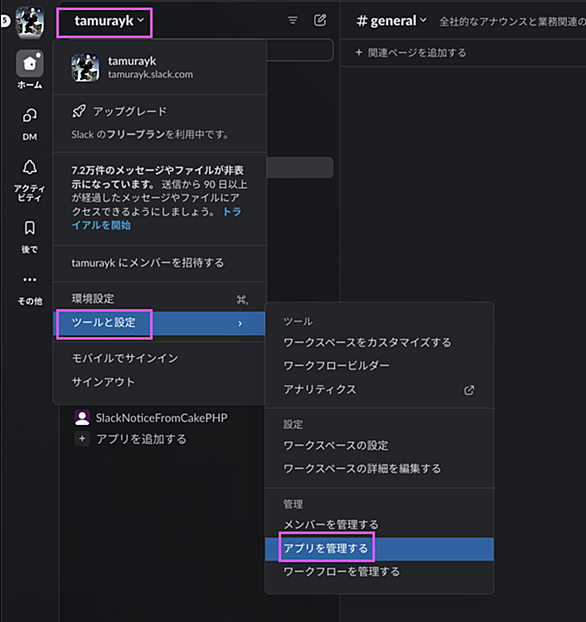Open the DM sidebar icon

click(x=30, y=115)
